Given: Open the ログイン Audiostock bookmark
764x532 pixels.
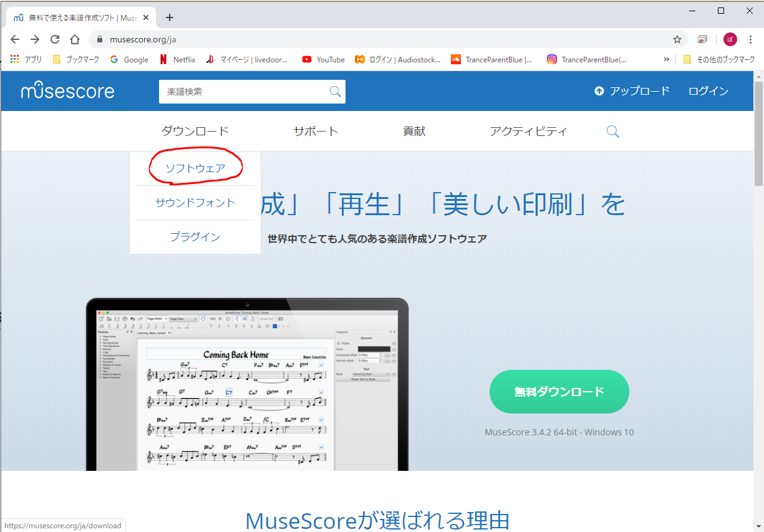Looking at the screenshot, I should pos(397,59).
